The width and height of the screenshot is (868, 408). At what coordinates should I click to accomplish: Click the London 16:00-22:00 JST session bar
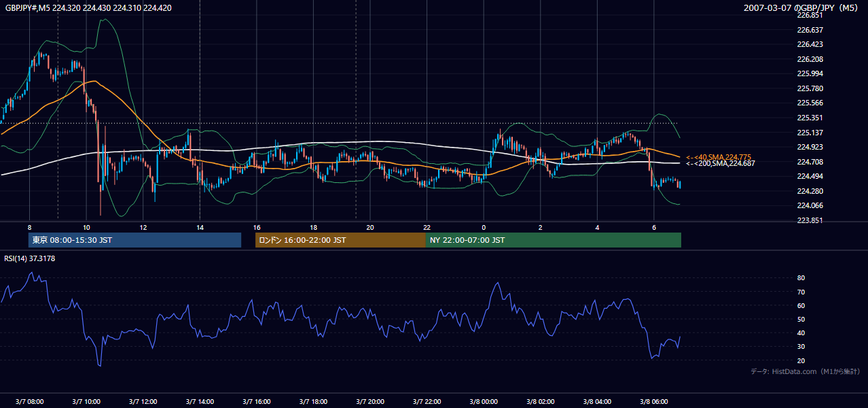(x=340, y=240)
